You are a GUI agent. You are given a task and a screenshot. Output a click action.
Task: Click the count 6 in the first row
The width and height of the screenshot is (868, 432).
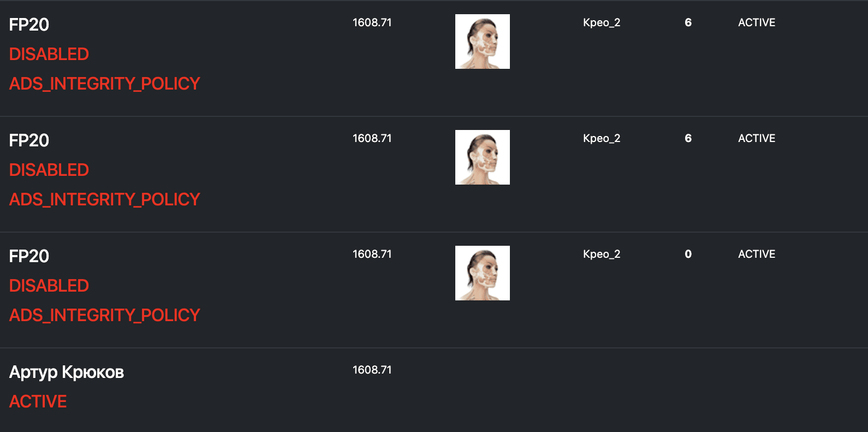(688, 22)
